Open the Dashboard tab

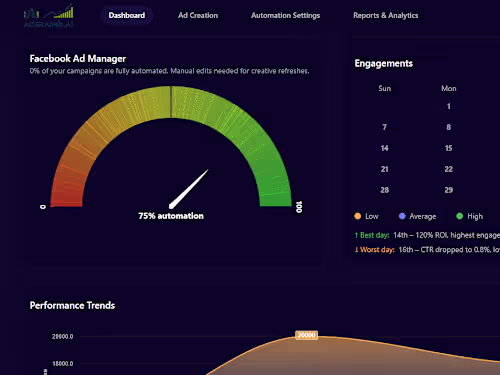[x=127, y=15]
